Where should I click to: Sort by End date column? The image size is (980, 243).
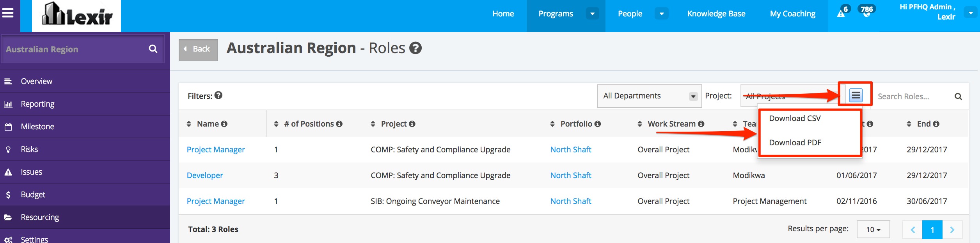tap(909, 124)
